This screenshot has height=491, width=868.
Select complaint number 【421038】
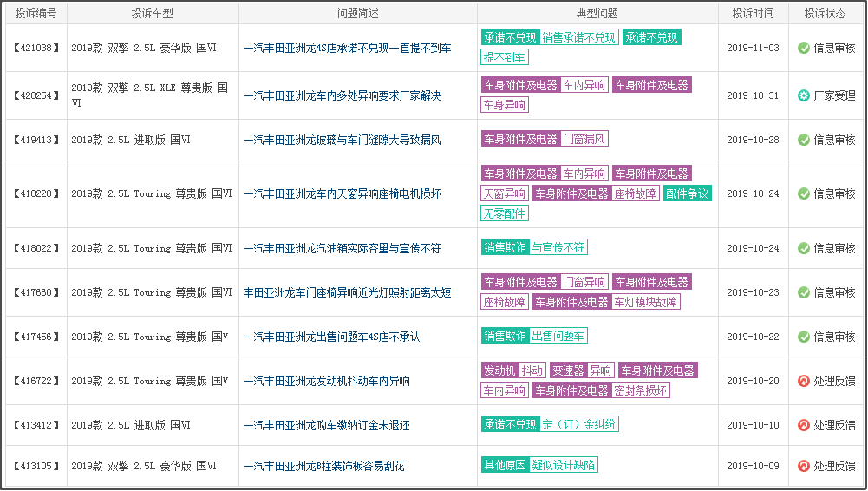(36, 49)
